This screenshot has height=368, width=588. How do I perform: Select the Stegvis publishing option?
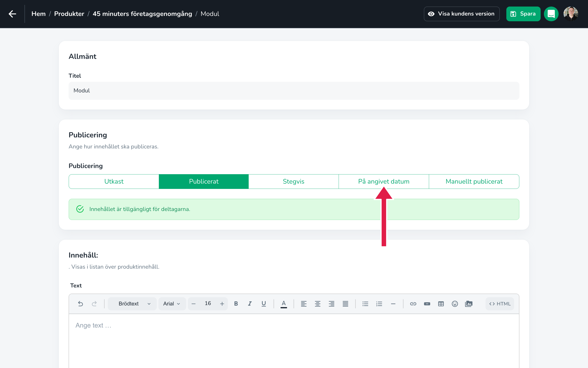pos(294,181)
